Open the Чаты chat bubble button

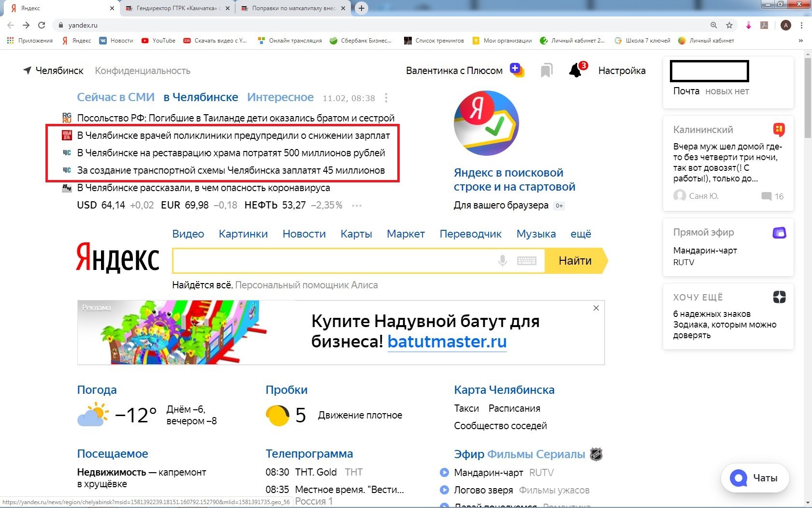click(755, 478)
